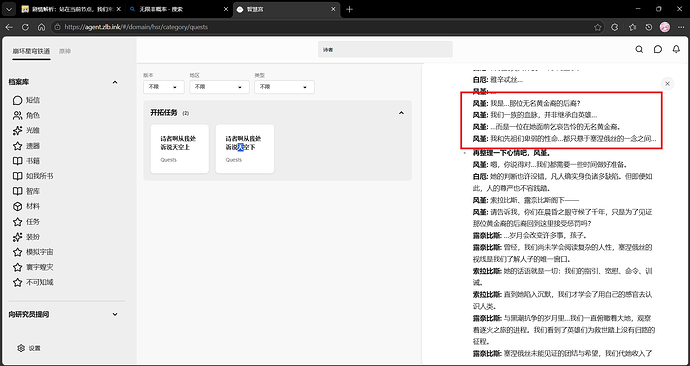Reload the current page

(x=26, y=27)
